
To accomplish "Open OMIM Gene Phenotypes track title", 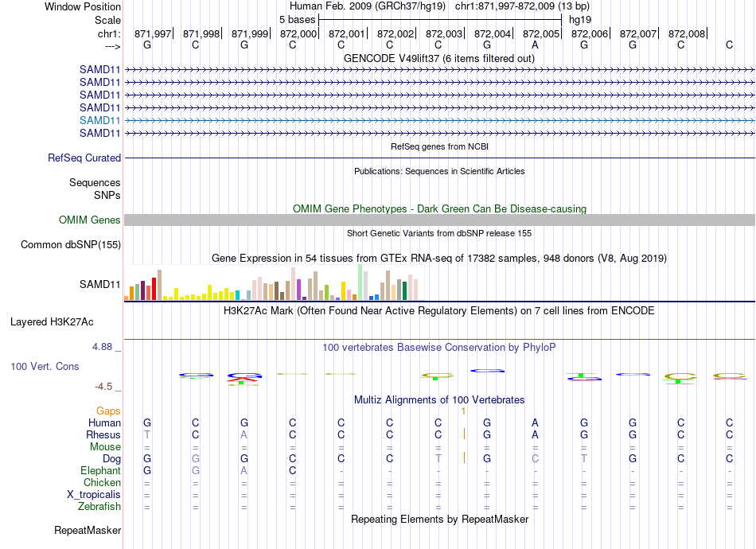I will 439,208.
